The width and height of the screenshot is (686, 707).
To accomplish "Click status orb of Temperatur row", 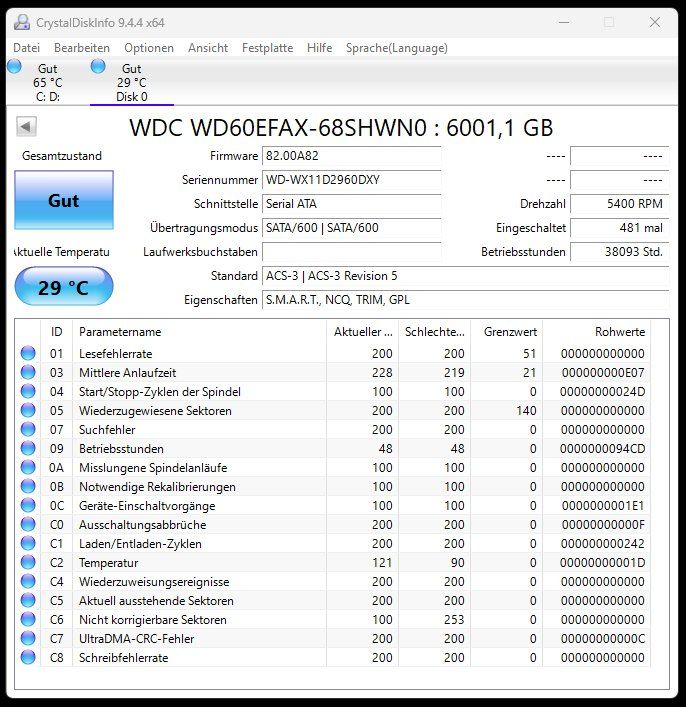I will 28,562.
